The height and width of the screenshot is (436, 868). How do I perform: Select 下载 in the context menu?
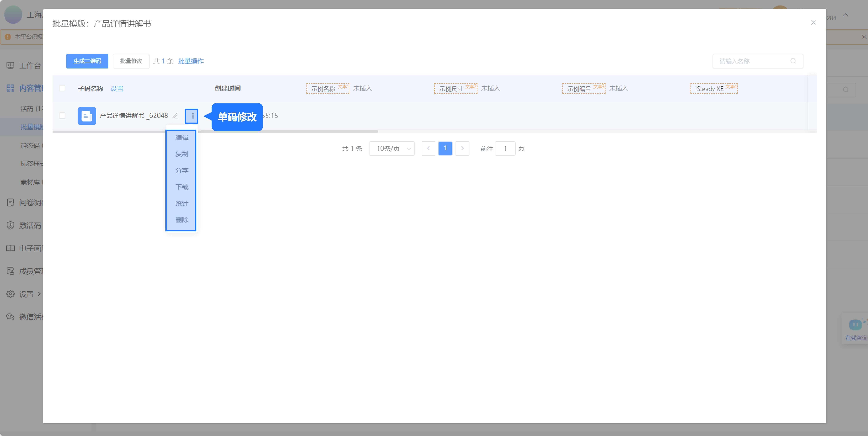point(182,187)
